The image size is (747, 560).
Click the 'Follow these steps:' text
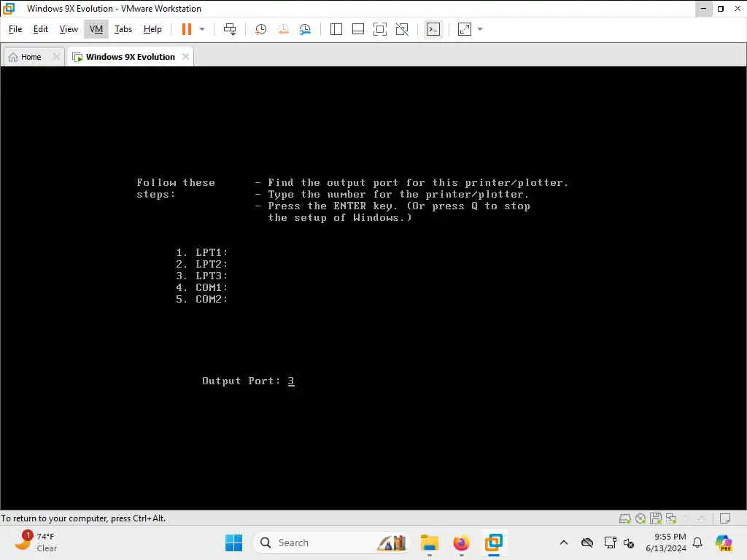tap(176, 189)
